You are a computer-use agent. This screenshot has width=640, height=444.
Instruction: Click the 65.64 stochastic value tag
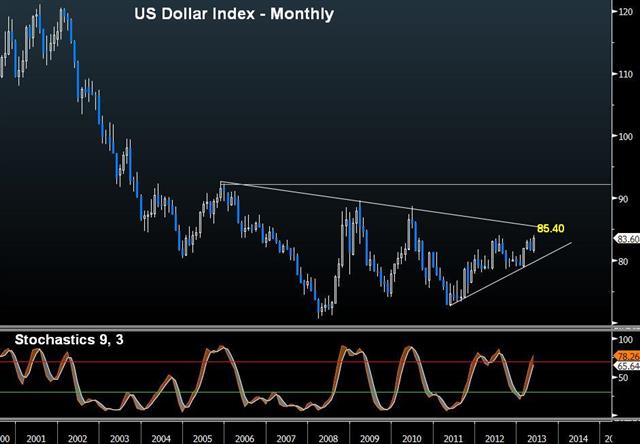click(627, 366)
